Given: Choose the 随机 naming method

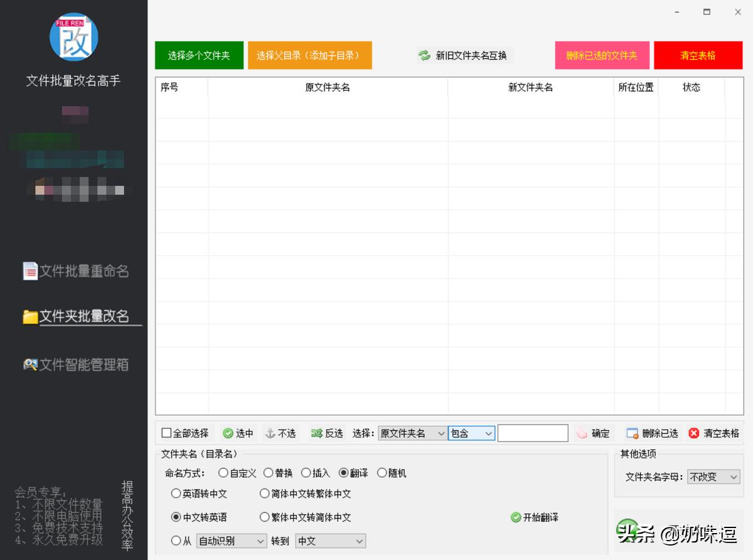Looking at the screenshot, I should (x=382, y=473).
